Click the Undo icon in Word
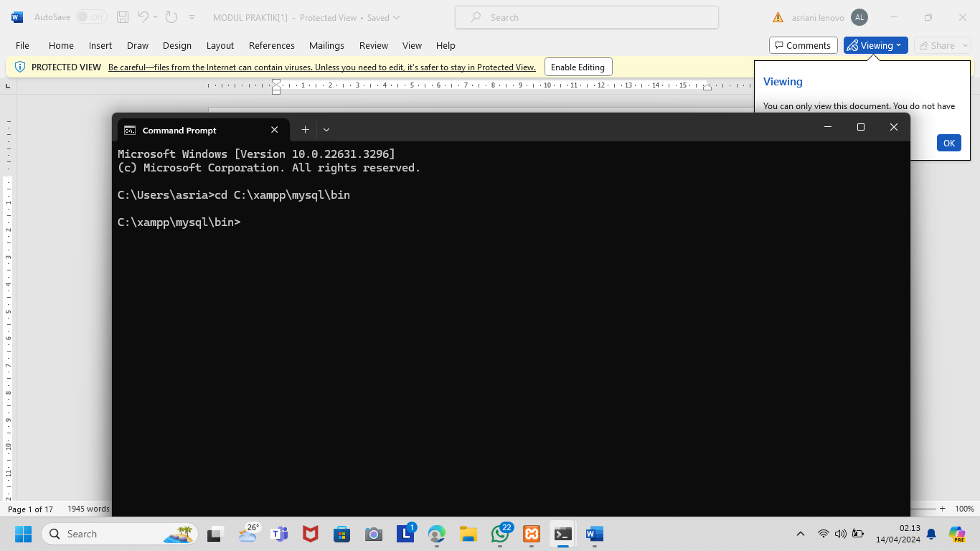The height and width of the screenshot is (551, 980). [143, 17]
